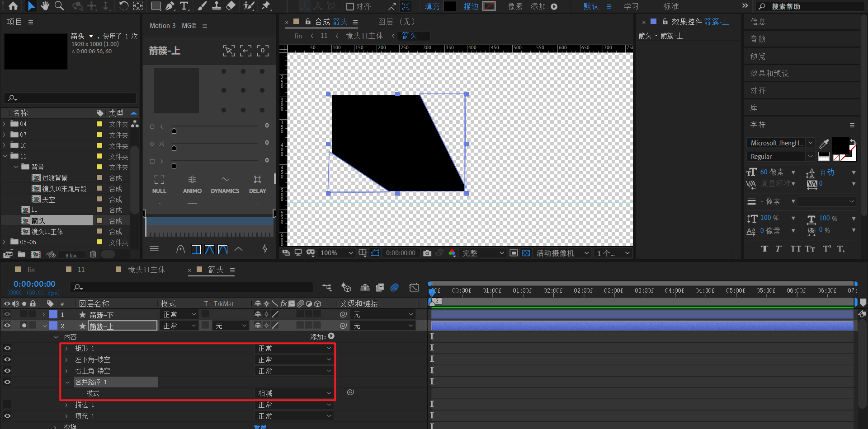Open the 效果和预设 panel
This screenshot has width=868, height=429.
point(769,73)
